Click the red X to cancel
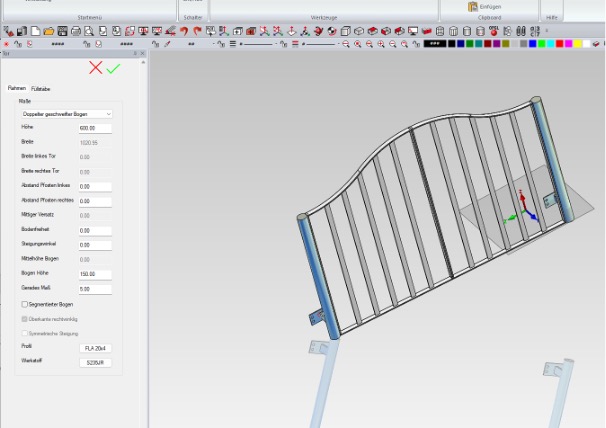Image resolution: width=606 pixels, height=428 pixels. click(x=95, y=68)
